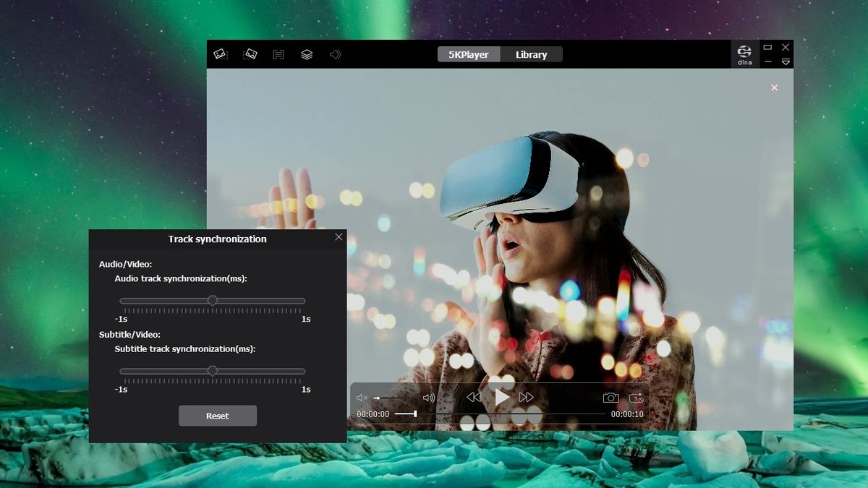Select the rotate right video icon
868x488 pixels.
point(250,54)
